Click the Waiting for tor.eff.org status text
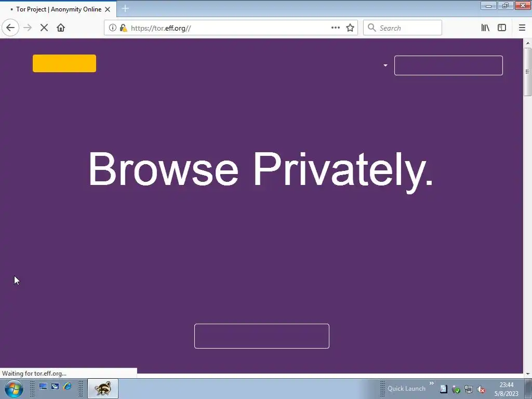 click(x=34, y=374)
